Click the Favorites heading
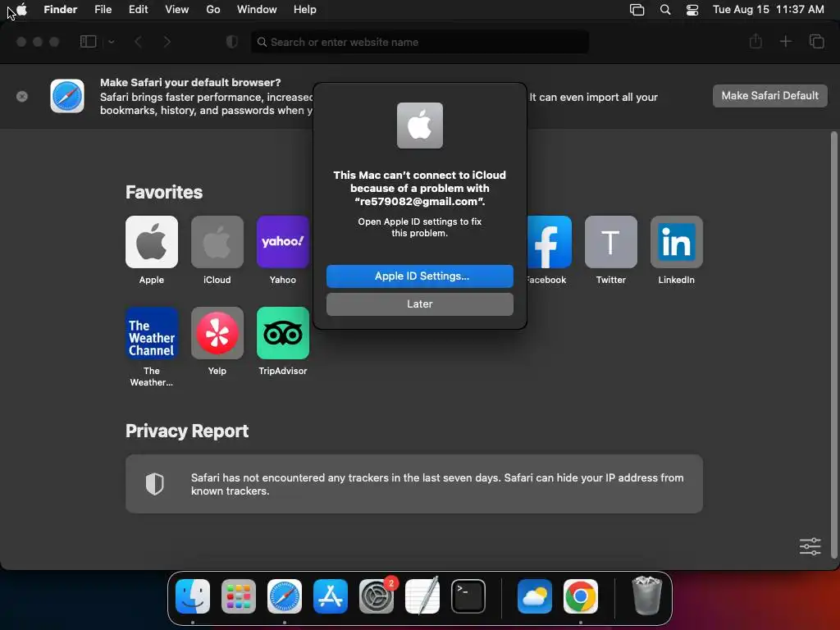840x630 pixels. click(x=164, y=192)
